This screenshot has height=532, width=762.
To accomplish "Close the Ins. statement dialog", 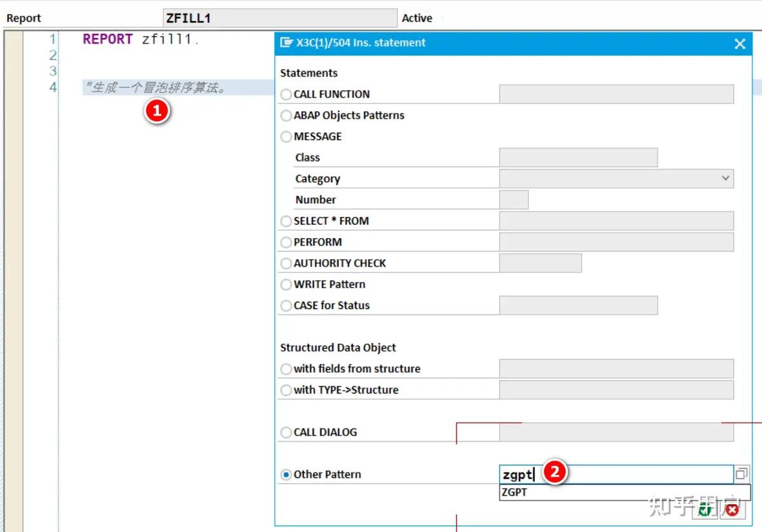I will pos(740,44).
